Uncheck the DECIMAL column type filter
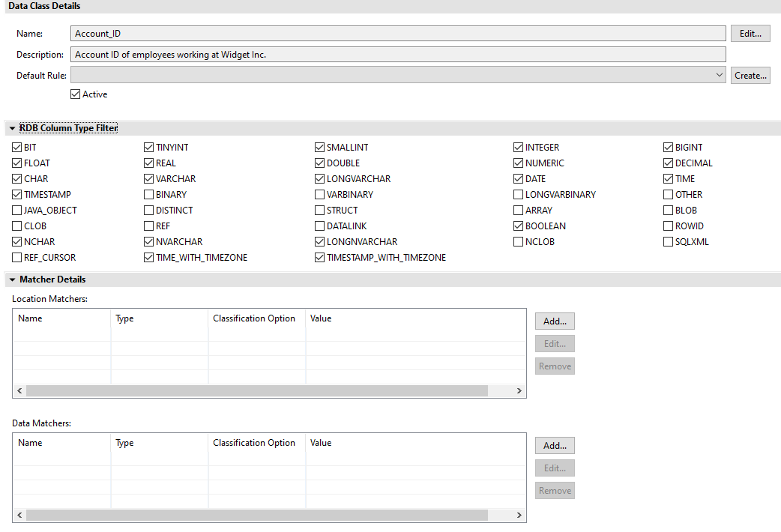Viewport: 781px width, 532px height. click(x=667, y=163)
